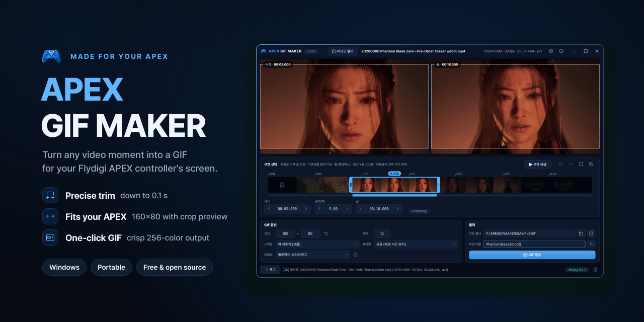Open the output folder with the external-link icon

click(591, 233)
